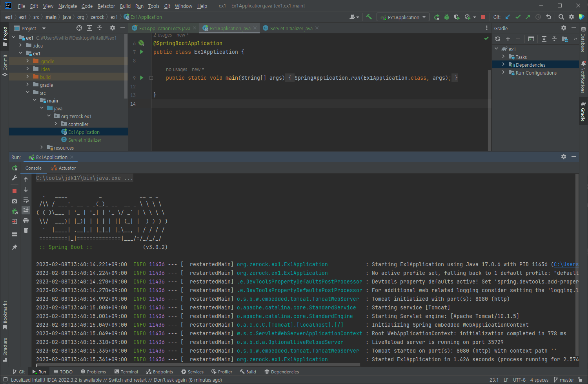Open the Problems tool window
Viewport: 588px width, 384px height.
[x=93, y=372]
